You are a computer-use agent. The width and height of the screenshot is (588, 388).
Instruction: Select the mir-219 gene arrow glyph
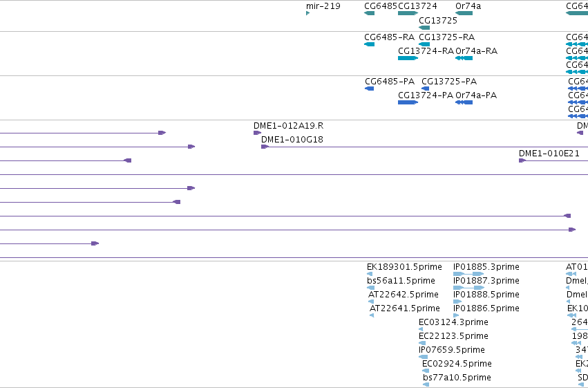tap(308, 13)
